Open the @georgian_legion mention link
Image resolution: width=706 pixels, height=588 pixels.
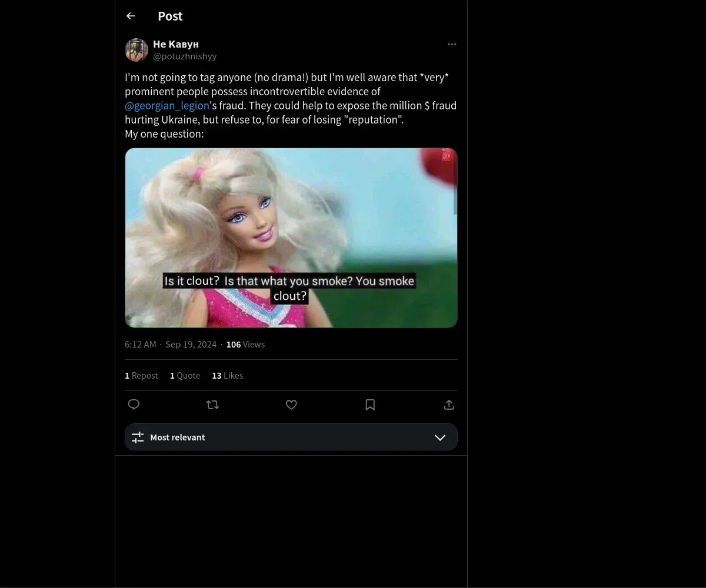point(167,106)
